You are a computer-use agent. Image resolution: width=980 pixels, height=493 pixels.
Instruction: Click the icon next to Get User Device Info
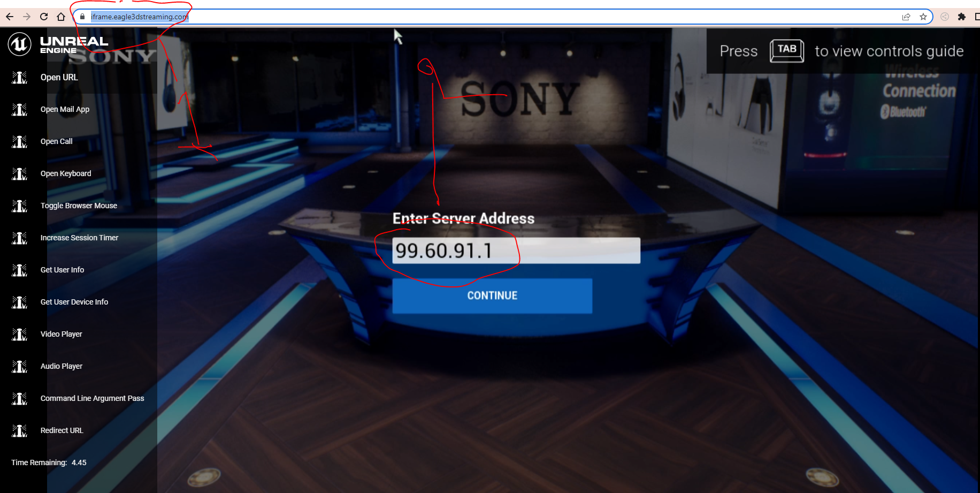coord(20,302)
